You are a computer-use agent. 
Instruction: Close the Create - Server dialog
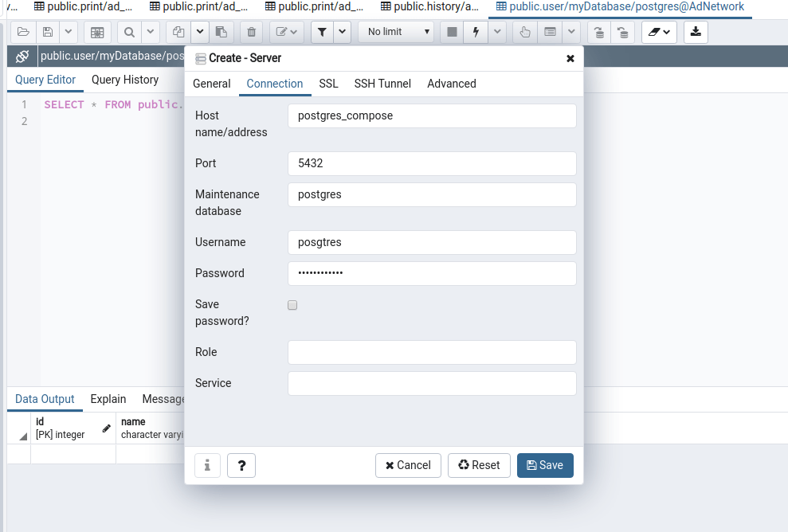pyautogui.click(x=570, y=59)
